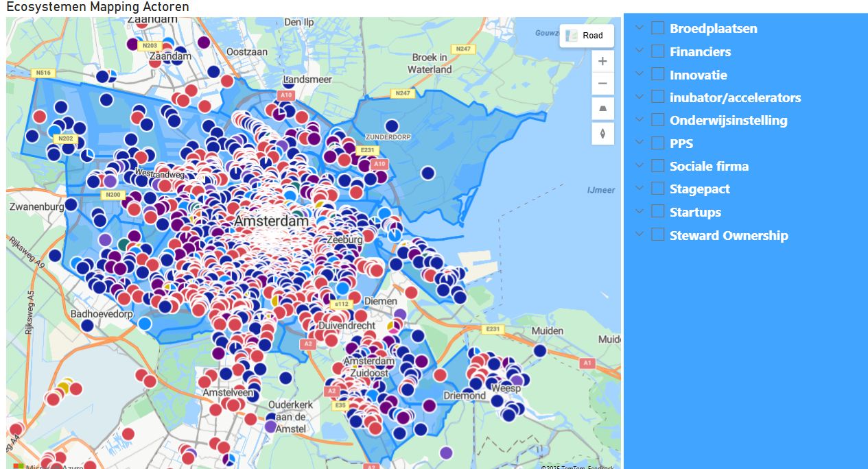Expand the Broedplaatsen category chevron
This screenshot has width=868, height=469.
(x=640, y=28)
